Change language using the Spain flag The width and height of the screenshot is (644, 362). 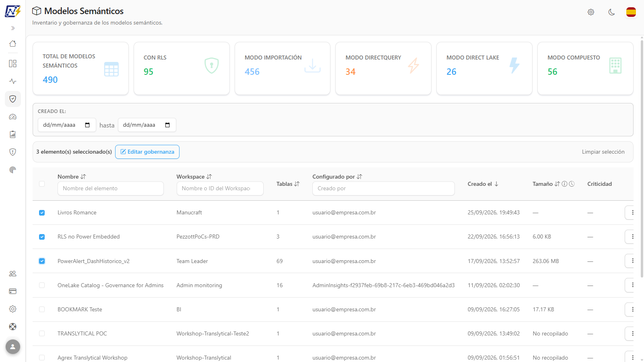pyautogui.click(x=631, y=12)
